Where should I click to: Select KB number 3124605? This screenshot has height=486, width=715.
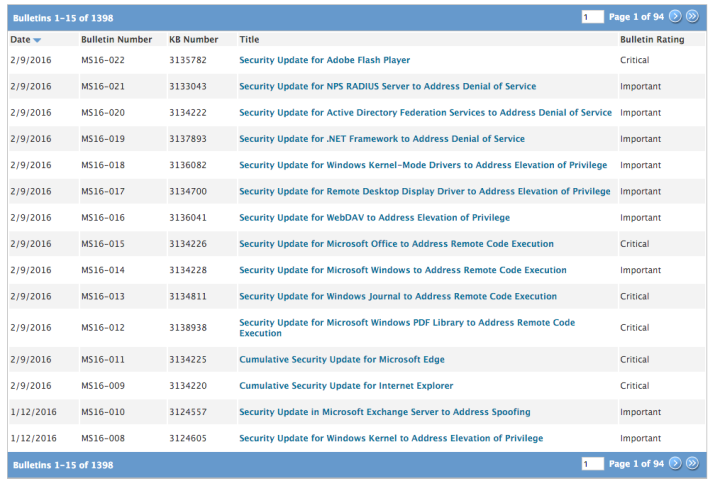188,438
